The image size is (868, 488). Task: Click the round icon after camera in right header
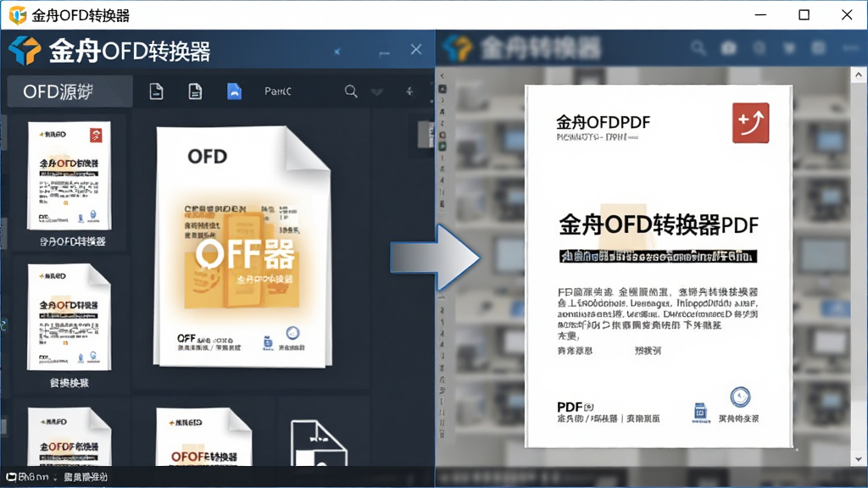759,48
